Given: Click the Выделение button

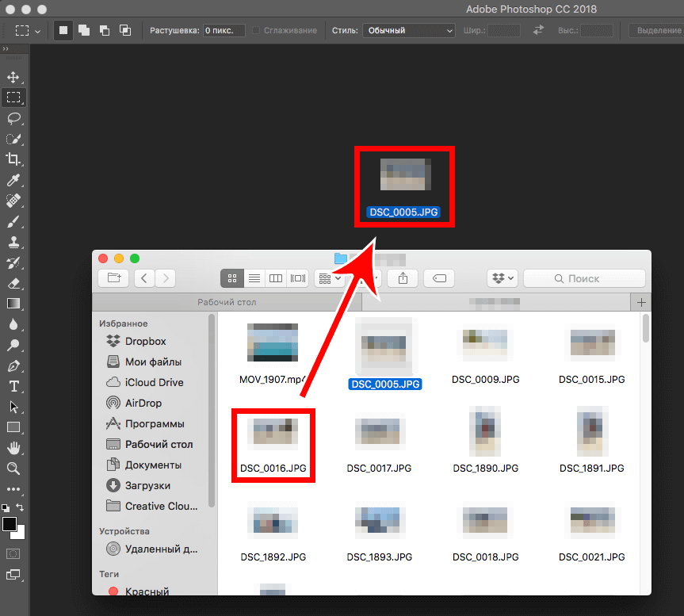Looking at the screenshot, I should (x=658, y=31).
